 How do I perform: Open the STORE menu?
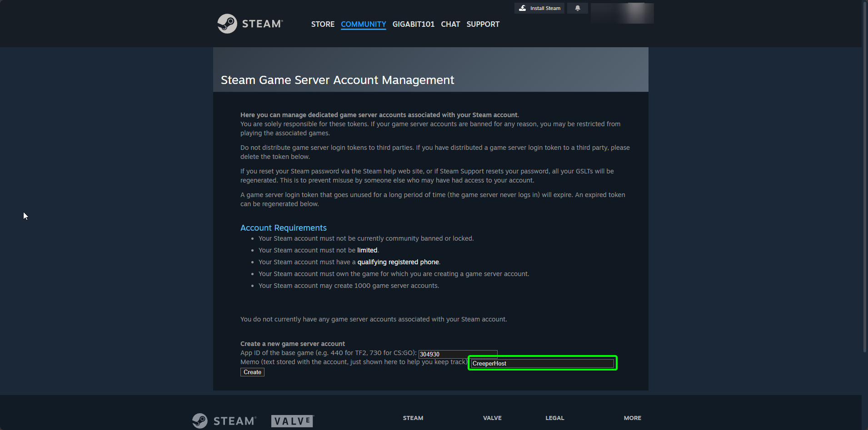tap(323, 24)
